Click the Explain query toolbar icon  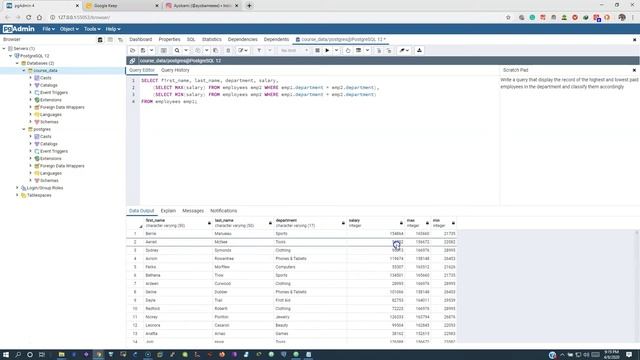click(x=348, y=51)
